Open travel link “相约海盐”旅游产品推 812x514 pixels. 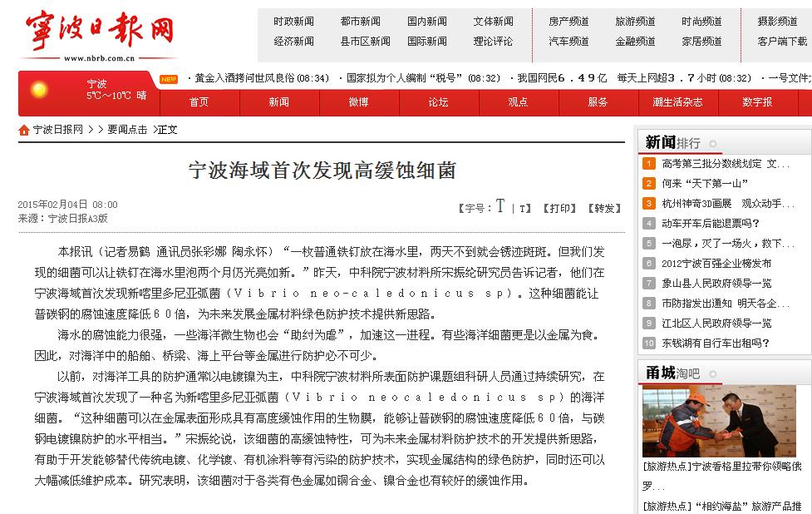tap(722, 506)
